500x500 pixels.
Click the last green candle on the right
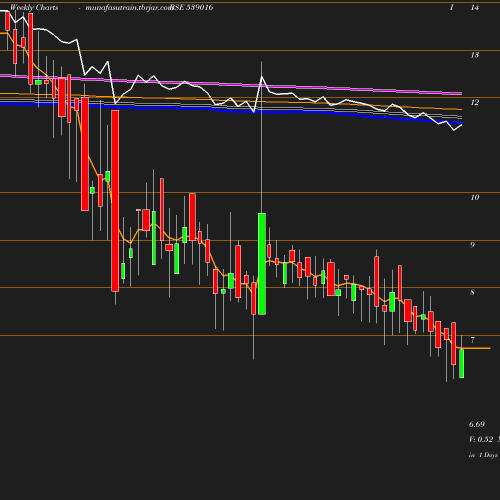point(462,363)
